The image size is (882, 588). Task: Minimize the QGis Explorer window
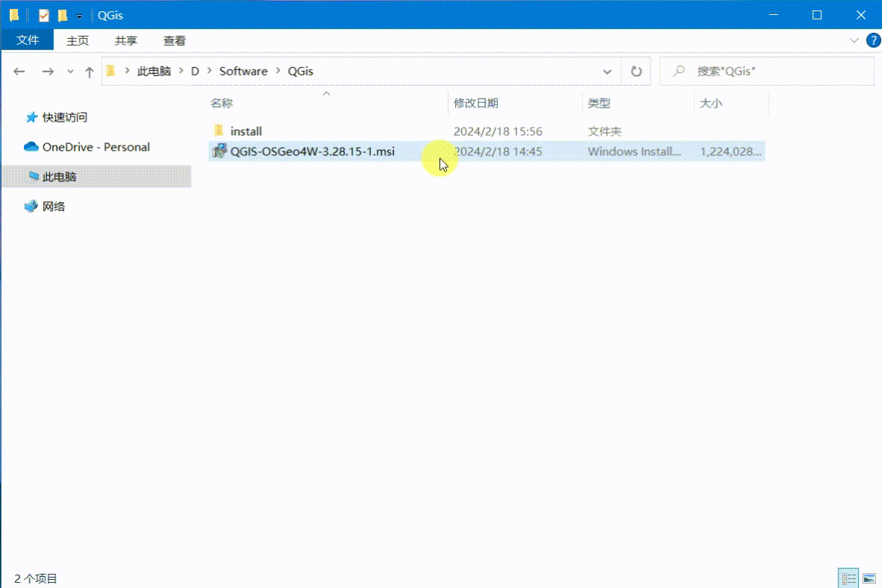[x=774, y=15]
